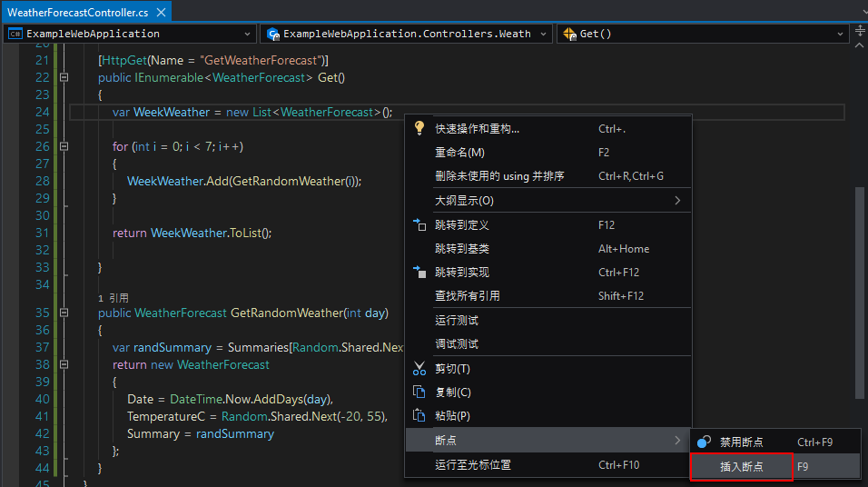The image size is (868, 487).
Task: Click the Go to Implementation icon
Action: point(419,272)
